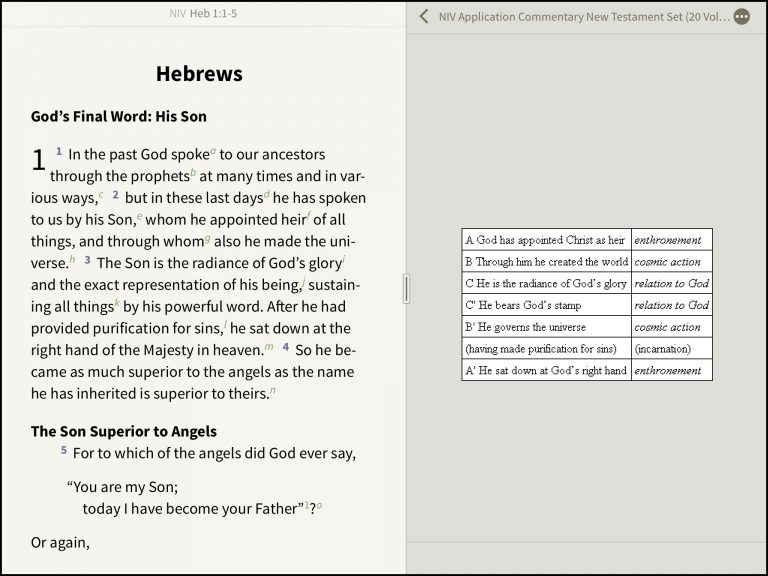768x576 pixels.
Task: Open footnote n after 'superior to theirs.'
Action: click(273, 390)
